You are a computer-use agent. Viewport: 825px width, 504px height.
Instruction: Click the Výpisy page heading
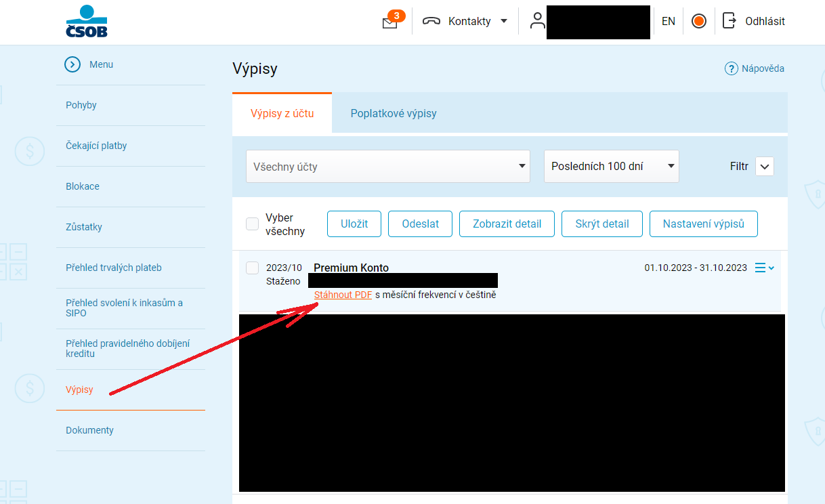click(255, 68)
